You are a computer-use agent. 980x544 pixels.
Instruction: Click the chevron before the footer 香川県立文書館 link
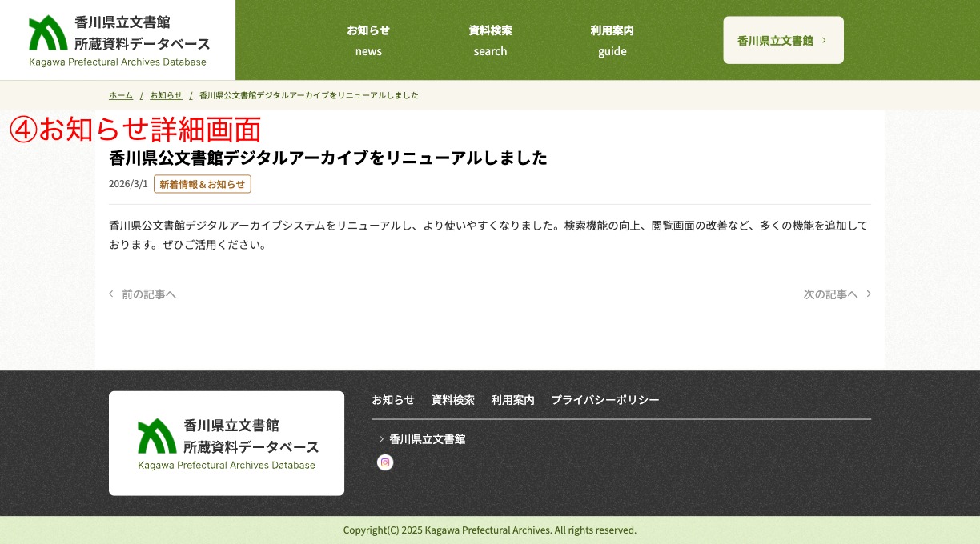point(381,438)
